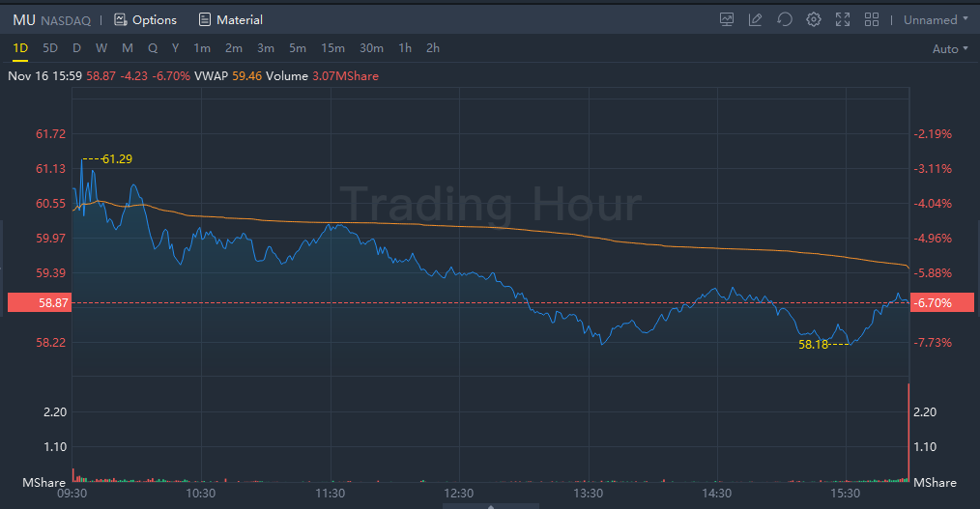The height and width of the screenshot is (509, 980).
Task: Open the chart indicators monitor icon
Action: (x=727, y=19)
